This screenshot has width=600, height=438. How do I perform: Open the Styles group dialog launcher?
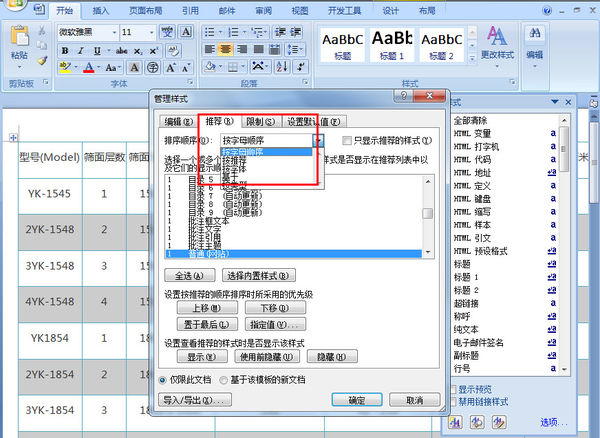click(512, 82)
